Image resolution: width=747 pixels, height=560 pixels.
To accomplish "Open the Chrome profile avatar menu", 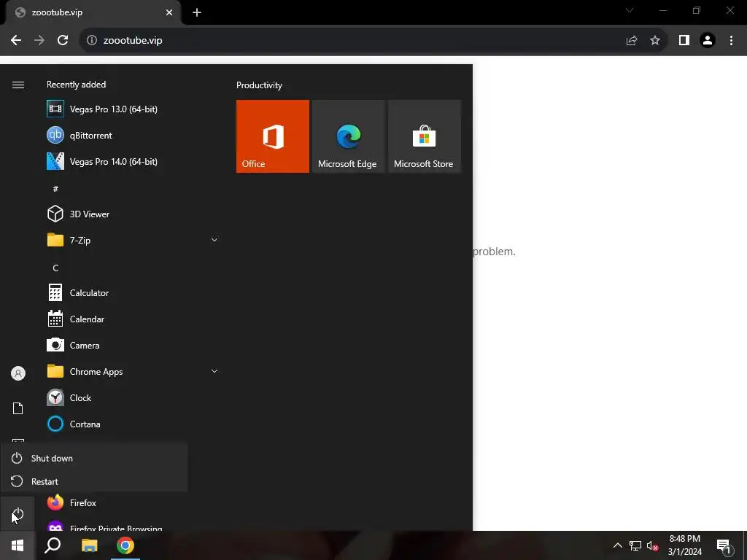I will click(708, 41).
